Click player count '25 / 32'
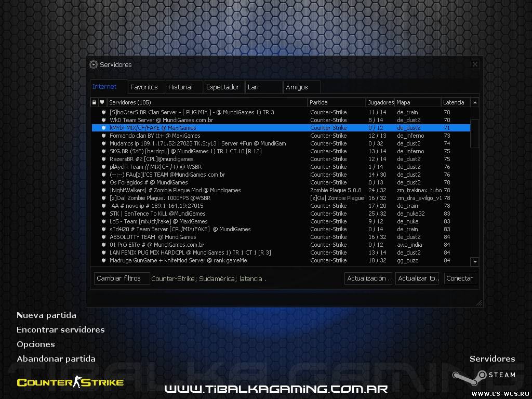The height and width of the screenshot is (399, 532). click(x=377, y=214)
